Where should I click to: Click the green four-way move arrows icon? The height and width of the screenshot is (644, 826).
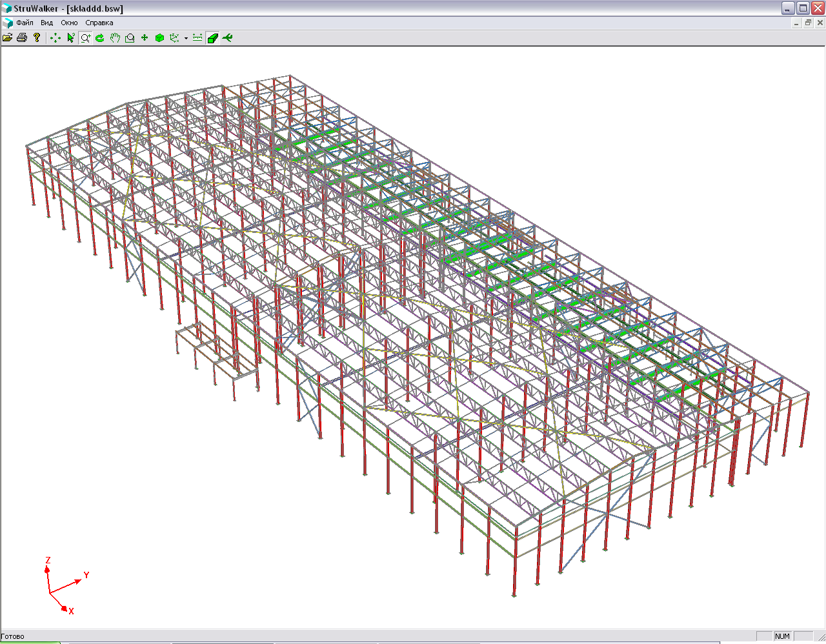145,38
